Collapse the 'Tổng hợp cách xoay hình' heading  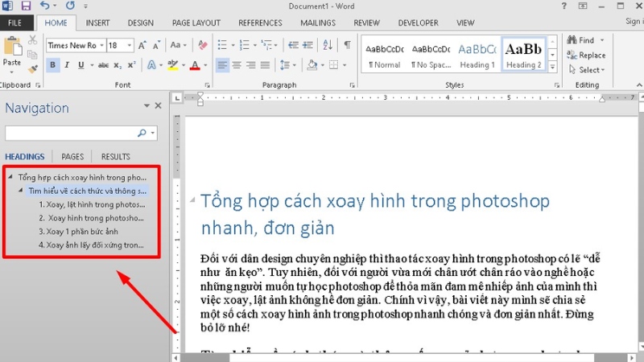pyautogui.click(x=10, y=176)
